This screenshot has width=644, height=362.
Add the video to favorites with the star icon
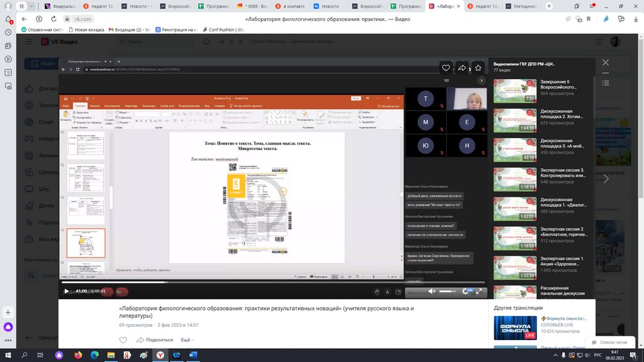478,67
